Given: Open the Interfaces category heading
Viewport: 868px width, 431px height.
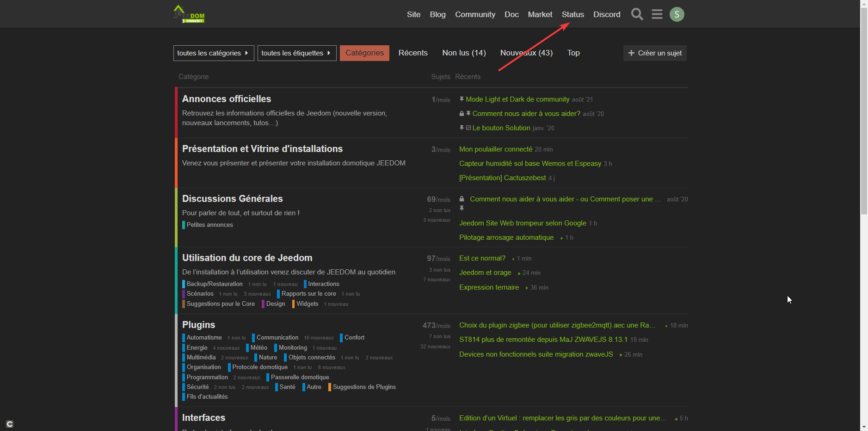Looking at the screenshot, I should point(203,418).
